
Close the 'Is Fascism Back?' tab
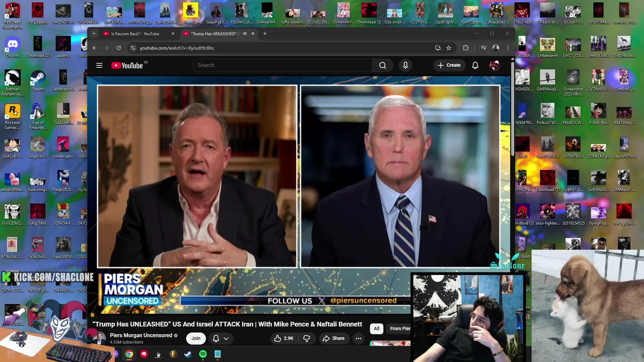173,34
